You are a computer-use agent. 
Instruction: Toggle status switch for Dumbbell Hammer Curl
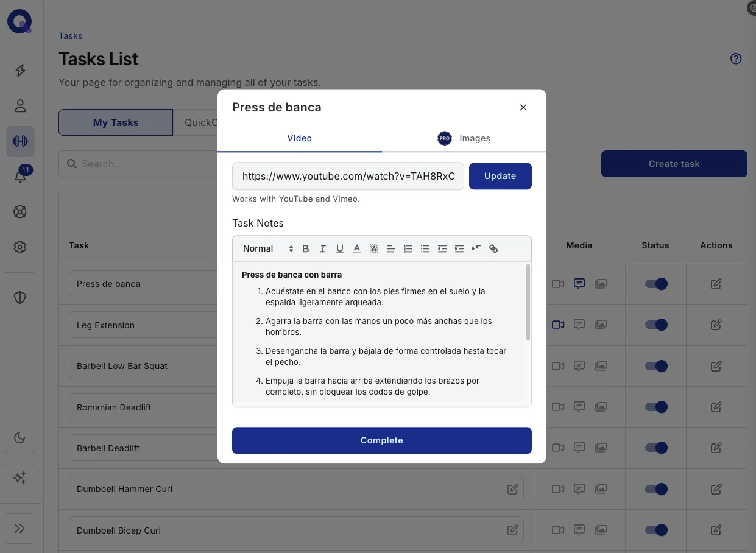[656, 489]
